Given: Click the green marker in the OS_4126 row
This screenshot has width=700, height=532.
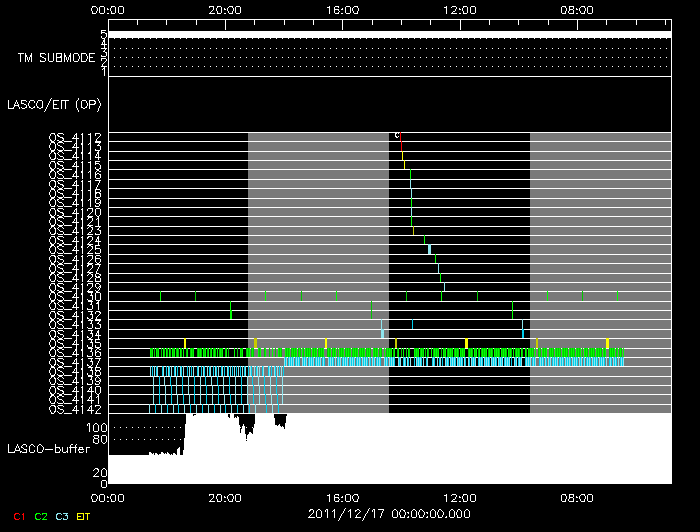Looking at the screenshot, I should pyautogui.click(x=436, y=259).
